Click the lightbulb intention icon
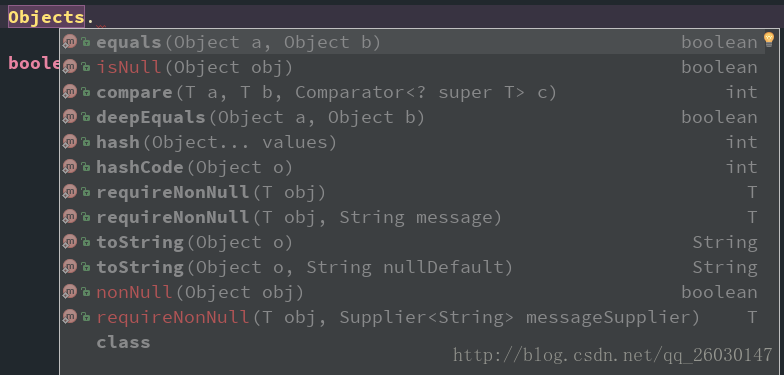 [769, 39]
